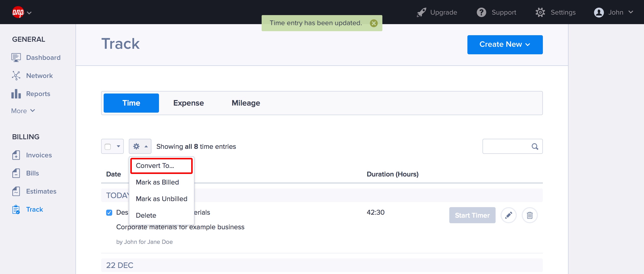Image resolution: width=644 pixels, height=274 pixels.
Task: Open the Create New dropdown
Action: pyautogui.click(x=505, y=44)
